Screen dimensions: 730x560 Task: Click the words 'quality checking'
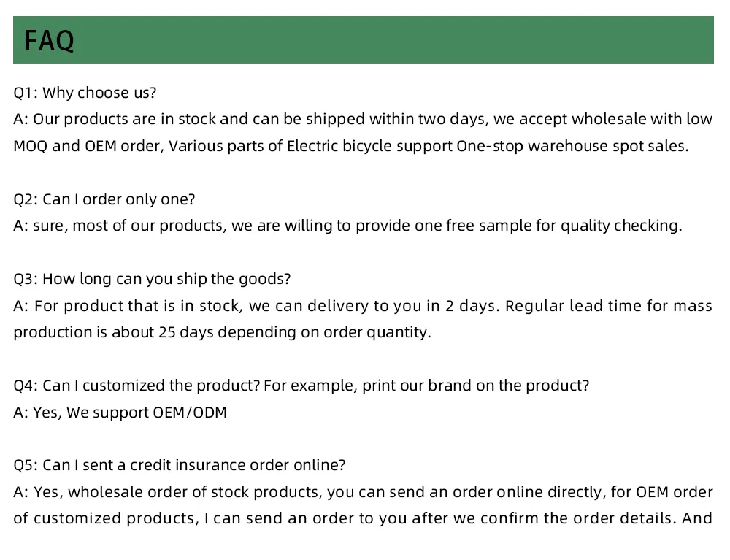(x=620, y=226)
